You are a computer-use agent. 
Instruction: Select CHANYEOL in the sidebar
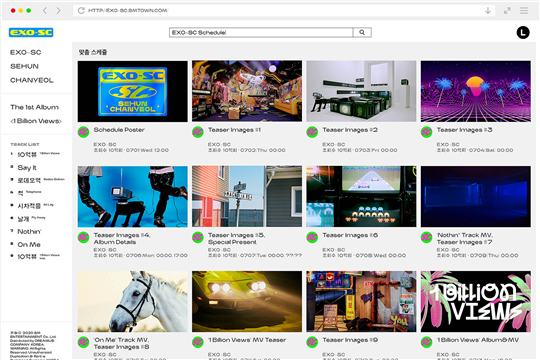click(32, 80)
